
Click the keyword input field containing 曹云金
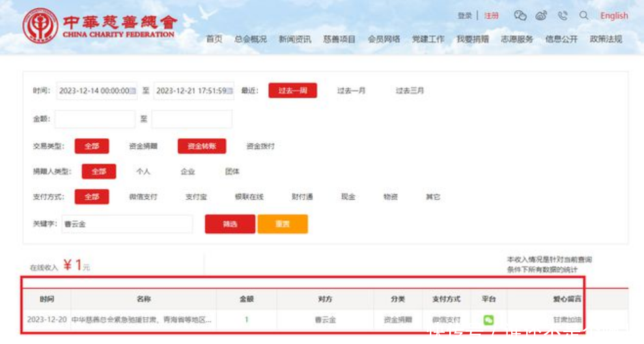point(127,224)
